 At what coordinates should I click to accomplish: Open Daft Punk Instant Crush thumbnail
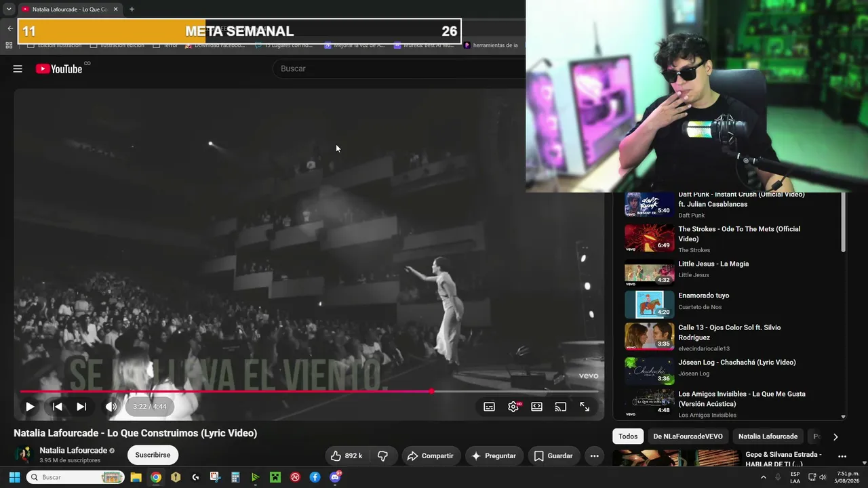click(x=649, y=205)
